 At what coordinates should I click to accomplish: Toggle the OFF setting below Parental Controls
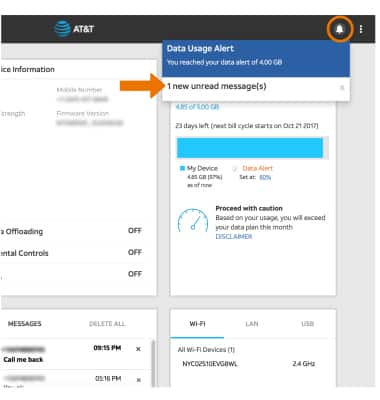[x=135, y=274]
